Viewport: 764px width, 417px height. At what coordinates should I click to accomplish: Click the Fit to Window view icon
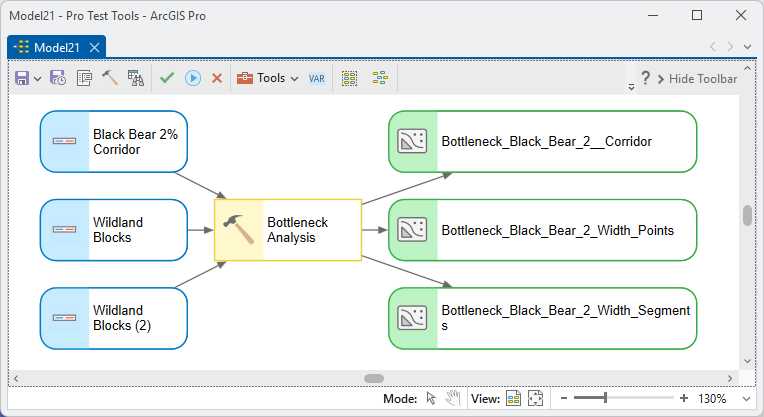tap(514, 398)
